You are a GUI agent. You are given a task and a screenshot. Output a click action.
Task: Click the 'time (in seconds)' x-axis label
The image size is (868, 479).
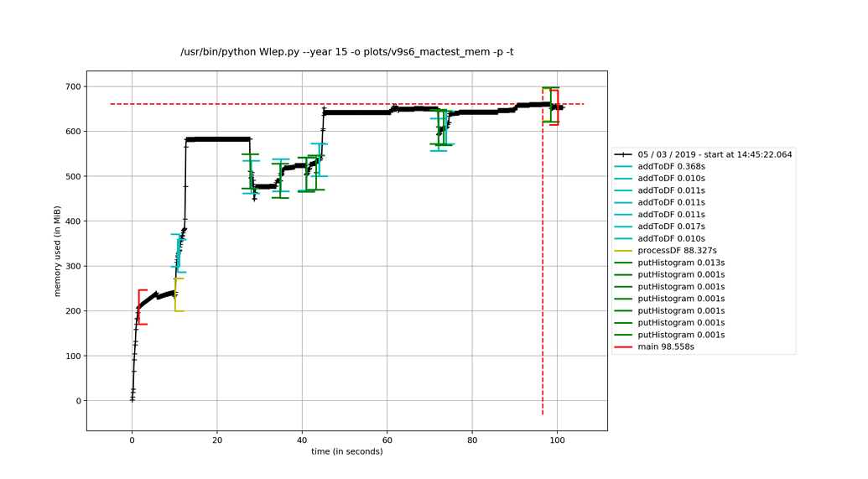pos(346,451)
